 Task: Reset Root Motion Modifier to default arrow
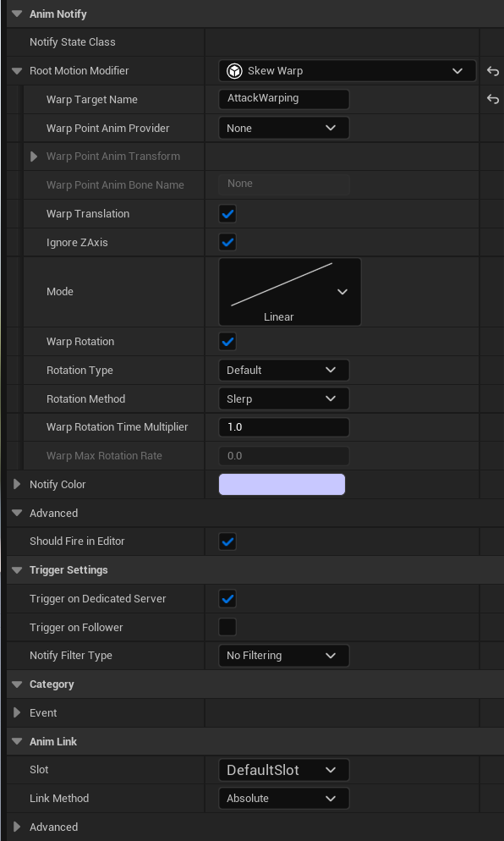pyautogui.click(x=493, y=71)
